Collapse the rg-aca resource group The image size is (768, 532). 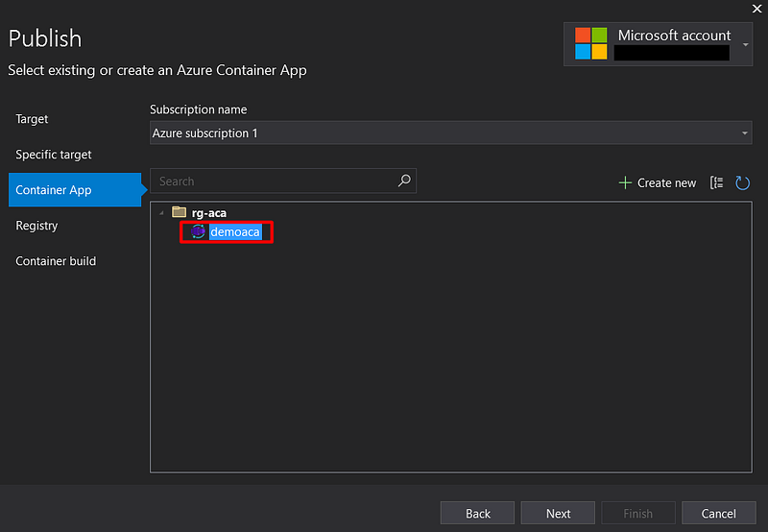[161, 213]
